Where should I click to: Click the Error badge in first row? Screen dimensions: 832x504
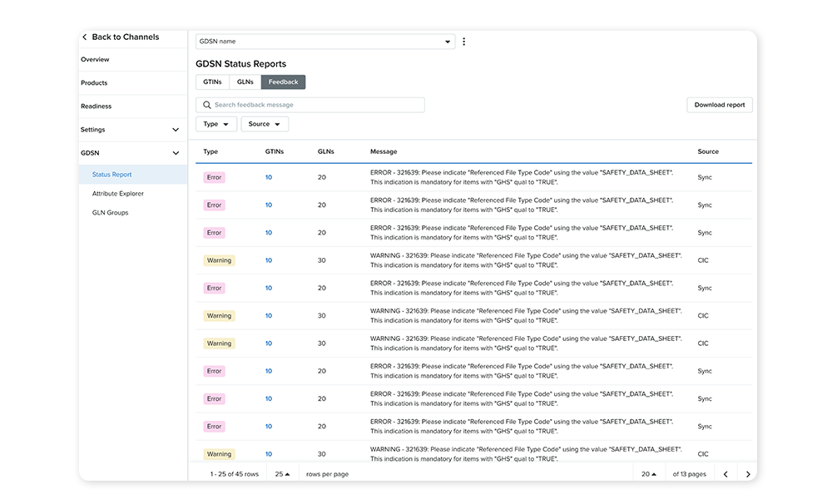click(215, 177)
